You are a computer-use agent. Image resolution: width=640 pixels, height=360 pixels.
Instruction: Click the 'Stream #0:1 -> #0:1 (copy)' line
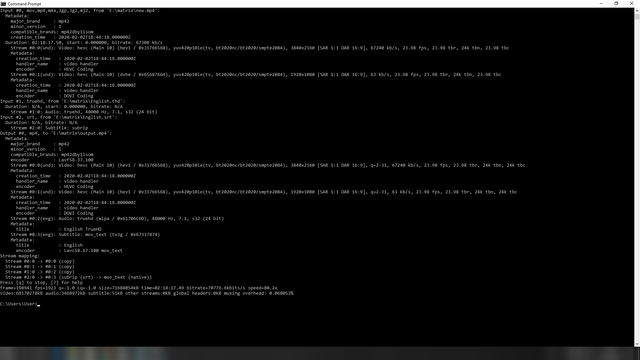[x=40, y=267]
